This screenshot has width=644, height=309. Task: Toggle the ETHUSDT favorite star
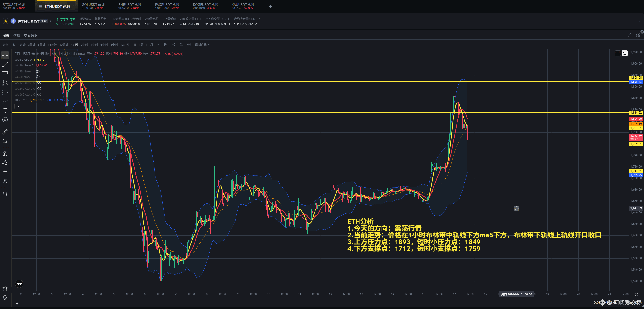6,21
